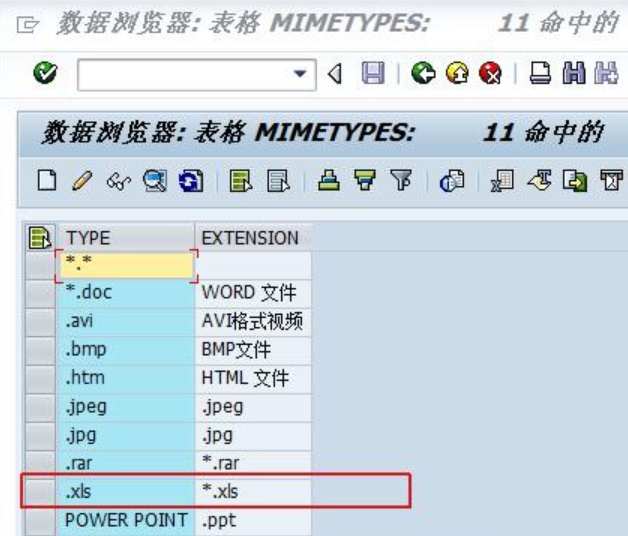Screen dimensions: 628x536
Task: Click toolbar Select All icon
Action: pyautogui.click(x=241, y=180)
